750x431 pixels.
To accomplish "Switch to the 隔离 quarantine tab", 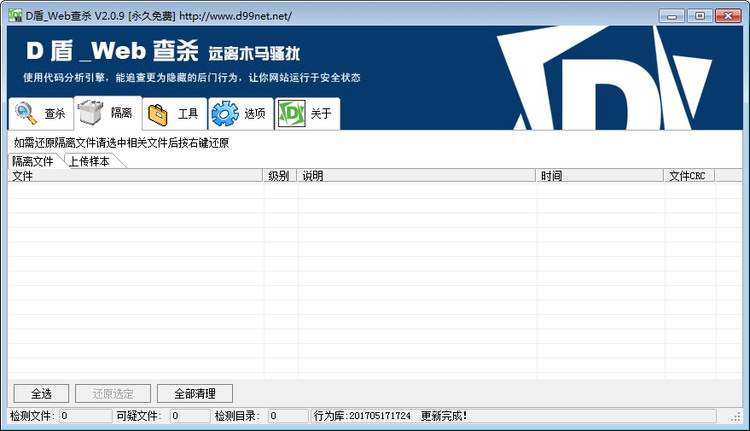I will pos(108,113).
